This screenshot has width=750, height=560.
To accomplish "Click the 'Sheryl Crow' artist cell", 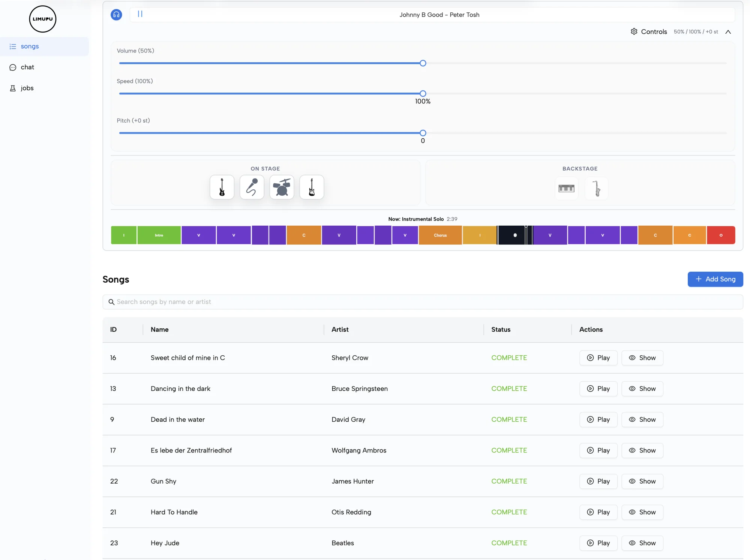I will pos(349,358).
